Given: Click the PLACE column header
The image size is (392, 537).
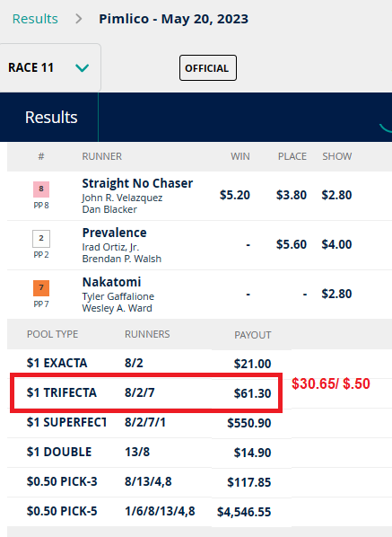Looking at the screenshot, I should click(292, 156).
